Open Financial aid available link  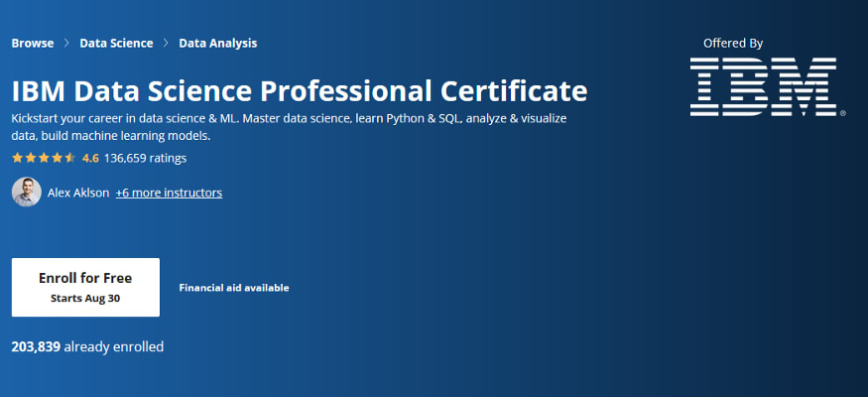[233, 288]
